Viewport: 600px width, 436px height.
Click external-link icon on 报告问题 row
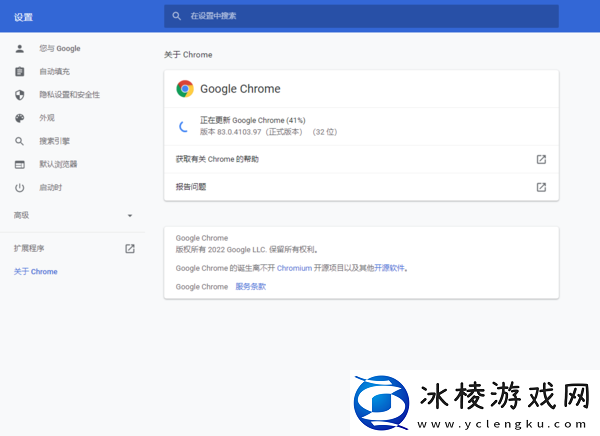[x=541, y=187]
